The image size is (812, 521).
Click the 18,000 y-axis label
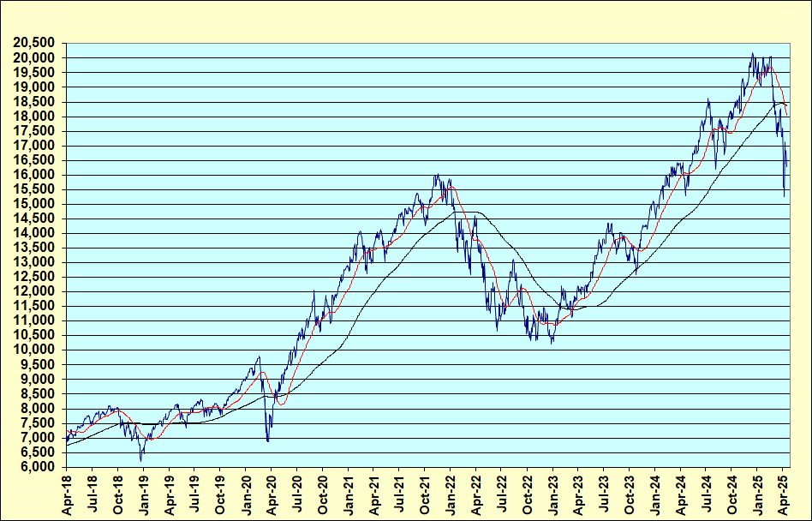pyautogui.click(x=33, y=117)
